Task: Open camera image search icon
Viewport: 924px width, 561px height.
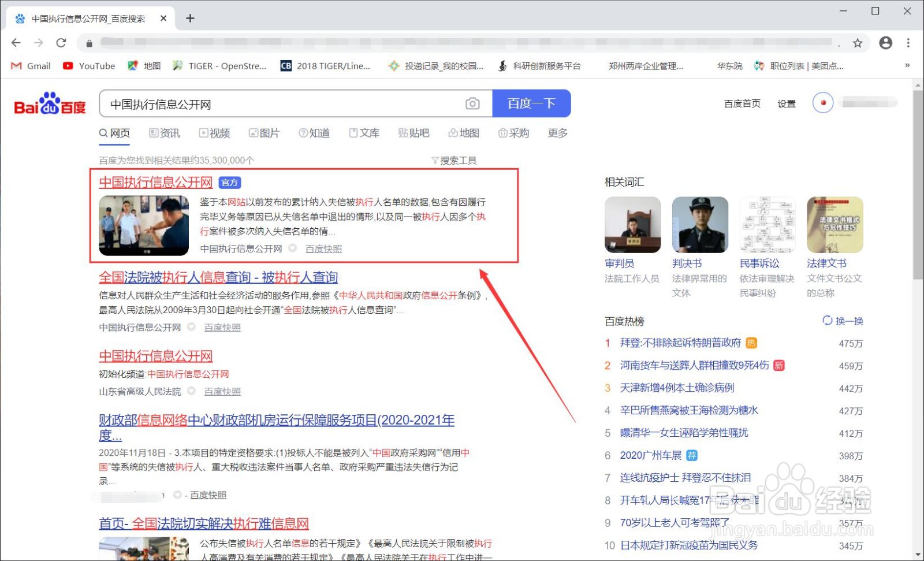Action: (472, 103)
